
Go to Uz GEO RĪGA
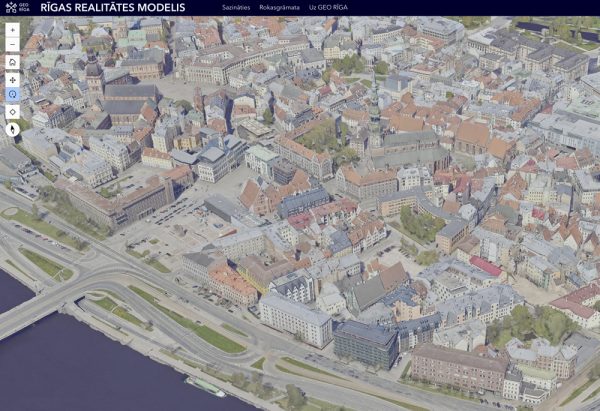pos(328,7)
